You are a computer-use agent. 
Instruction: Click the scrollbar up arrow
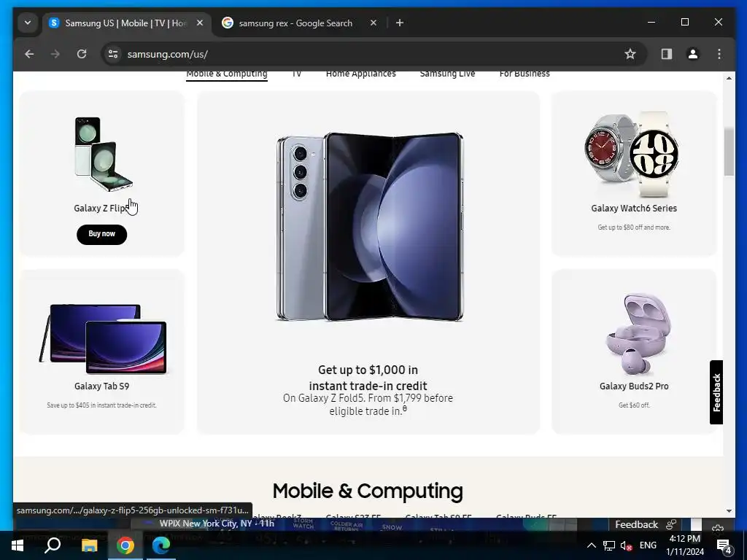[729, 78]
